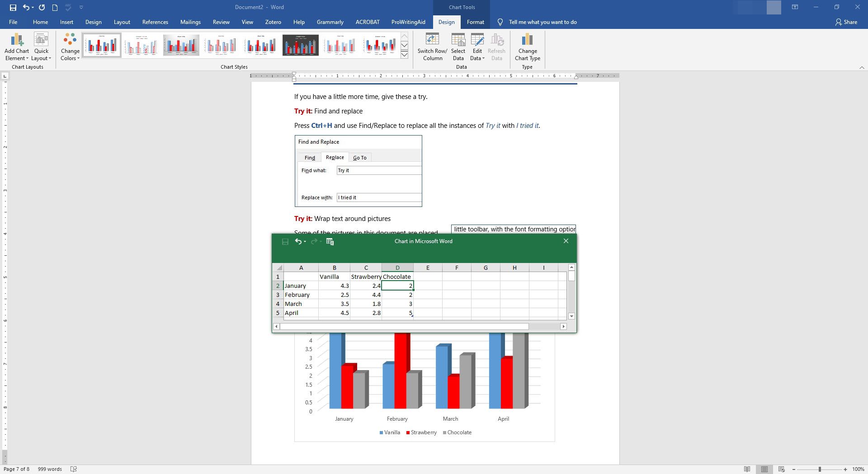Click the New Document icon in Quick Access Toolbar

[55, 7]
